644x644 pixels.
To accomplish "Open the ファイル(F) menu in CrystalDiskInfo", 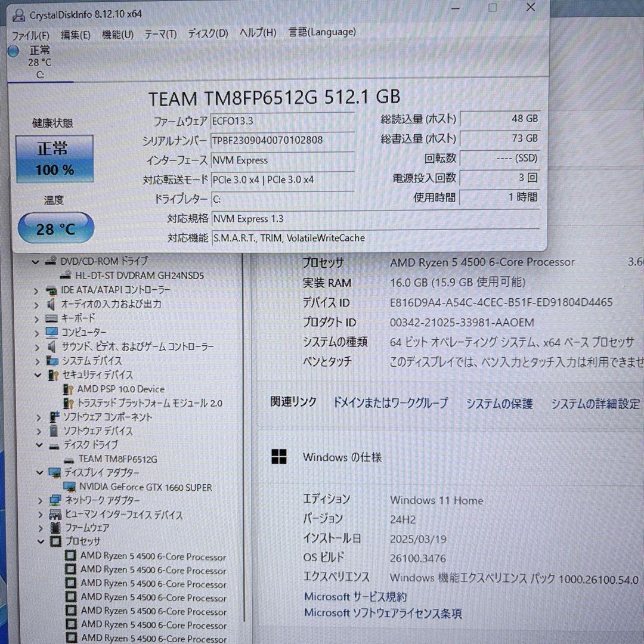I will coord(30,36).
